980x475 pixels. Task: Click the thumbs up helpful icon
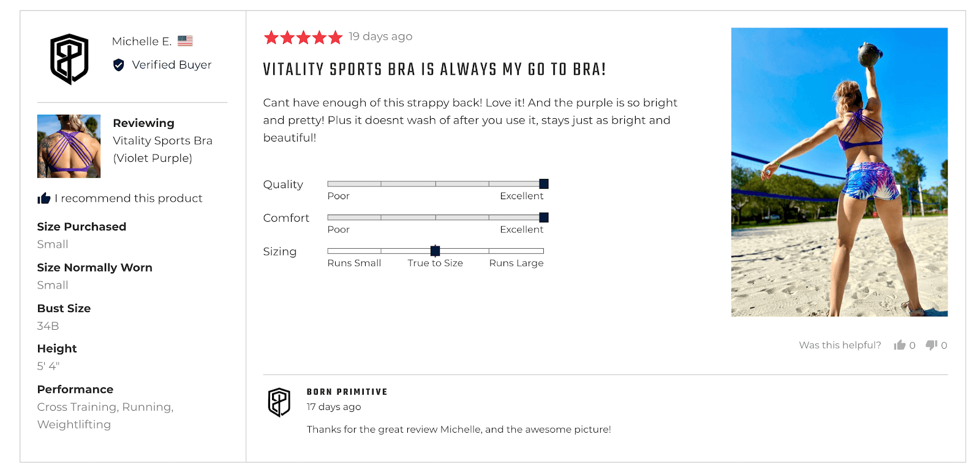[899, 345]
